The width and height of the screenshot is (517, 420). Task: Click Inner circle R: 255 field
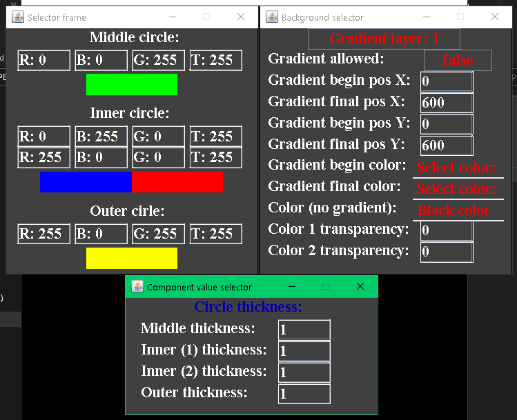pyautogui.click(x=44, y=157)
